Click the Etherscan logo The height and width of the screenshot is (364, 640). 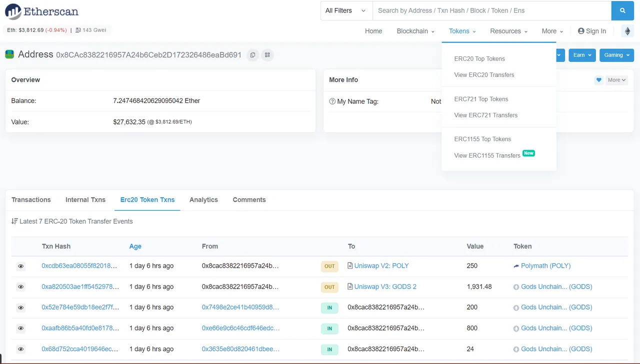(41, 11)
